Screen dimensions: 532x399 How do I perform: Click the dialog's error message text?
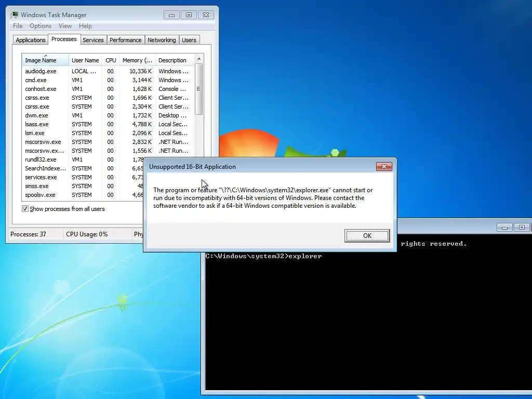click(263, 198)
